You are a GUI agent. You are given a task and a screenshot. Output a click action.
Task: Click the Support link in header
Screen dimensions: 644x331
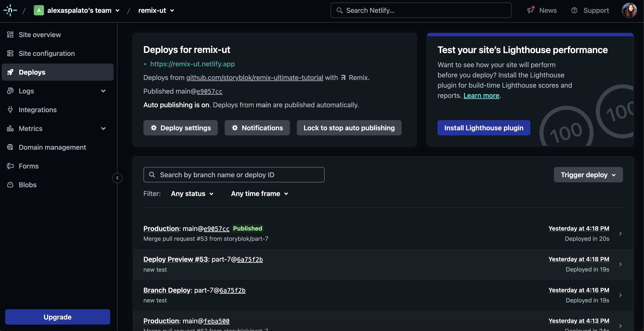click(x=596, y=10)
